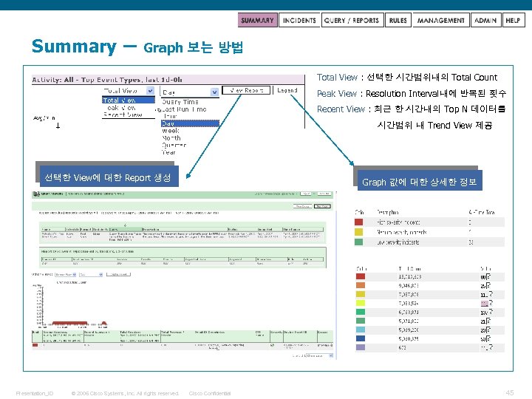Choose highlighted 'Day' from time list
The height and width of the screenshot is (399, 532).
click(x=190, y=123)
